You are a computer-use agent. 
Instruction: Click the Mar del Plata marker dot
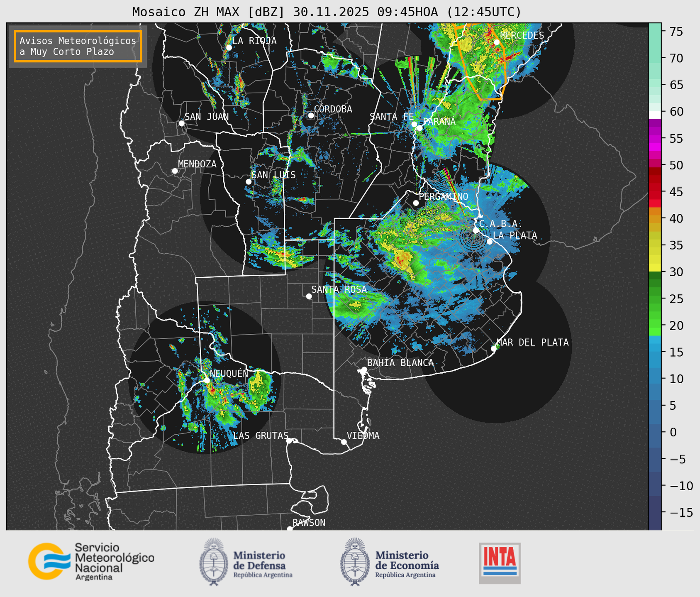pyautogui.click(x=493, y=349)
